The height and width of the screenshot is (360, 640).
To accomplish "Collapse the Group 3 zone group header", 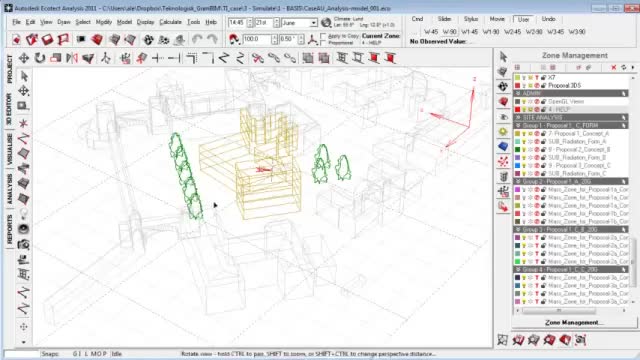I will point(571,229).
